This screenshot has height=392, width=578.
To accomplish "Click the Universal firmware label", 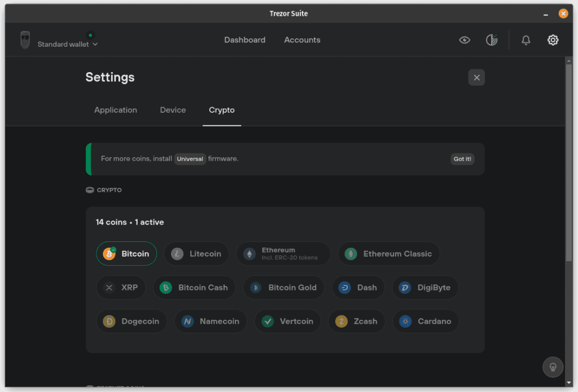I will [x=190, y=159].
